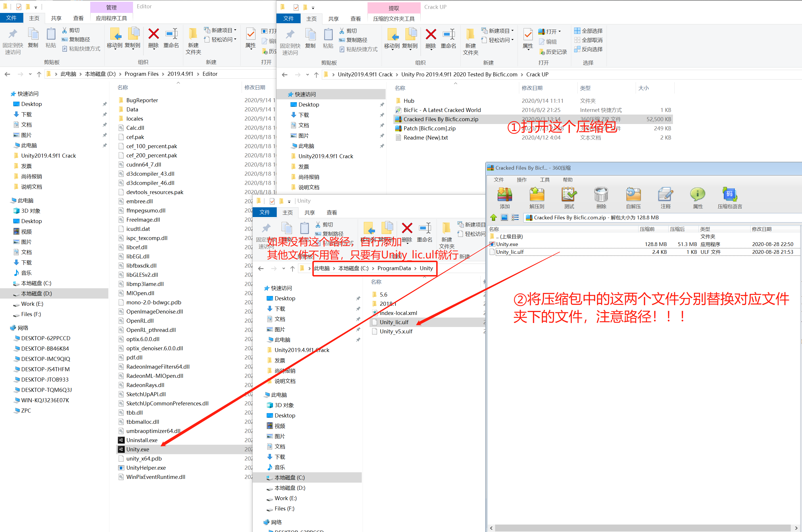Click 复制路径 in Editor window ribbon
This screenshot has height=532, width=802.
tap(76, 39)
